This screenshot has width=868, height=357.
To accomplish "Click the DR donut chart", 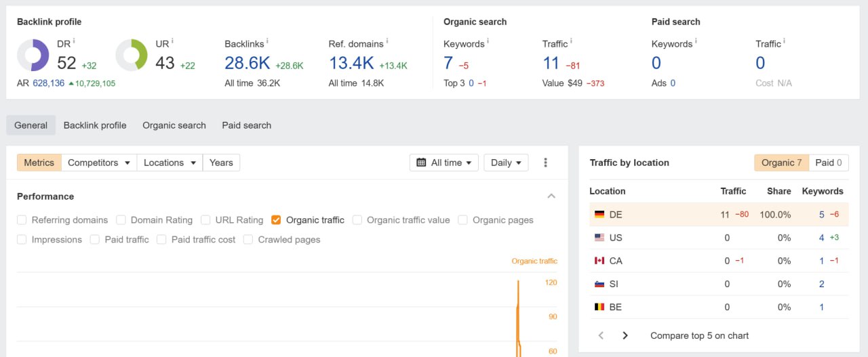I will click(x=33, y=55).
